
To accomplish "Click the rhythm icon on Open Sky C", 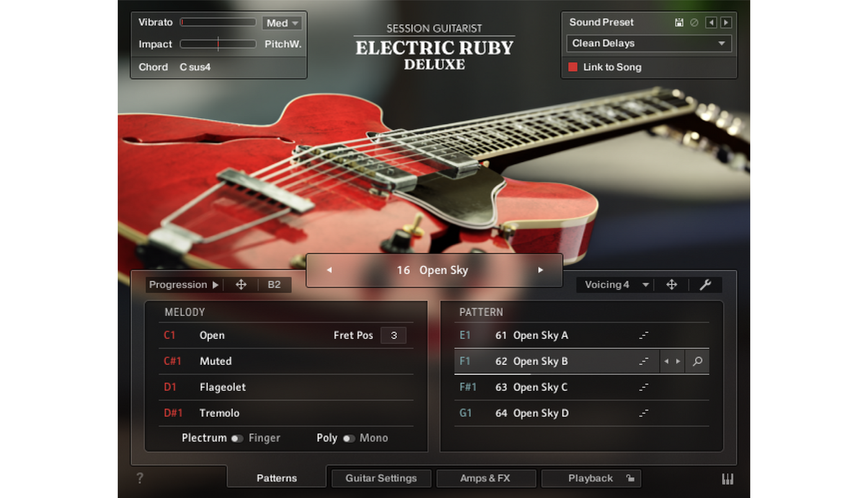I will coord(644,387).
